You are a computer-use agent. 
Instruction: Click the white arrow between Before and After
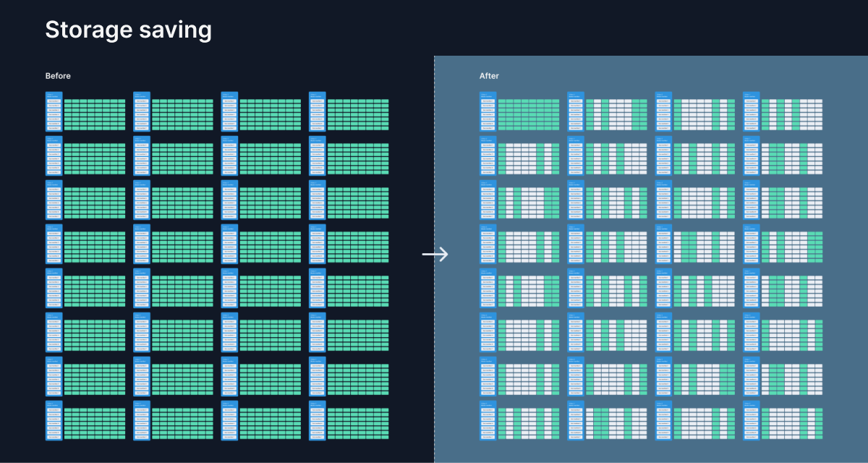click(x=435, y=254)
